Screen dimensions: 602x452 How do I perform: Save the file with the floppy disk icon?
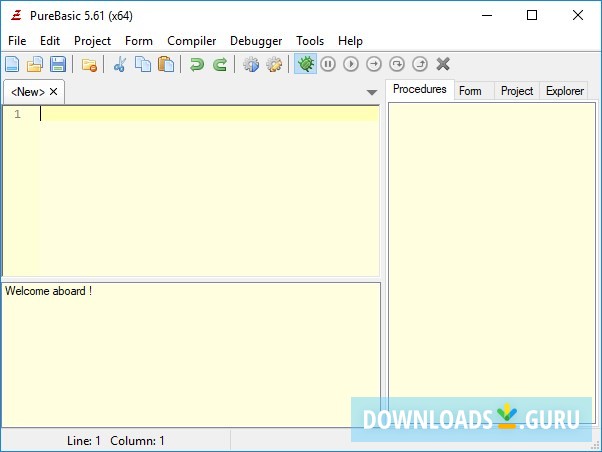(58, 64)
